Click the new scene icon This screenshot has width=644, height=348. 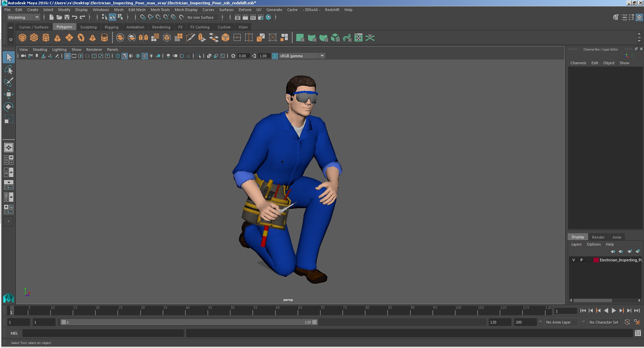[51, 17]
